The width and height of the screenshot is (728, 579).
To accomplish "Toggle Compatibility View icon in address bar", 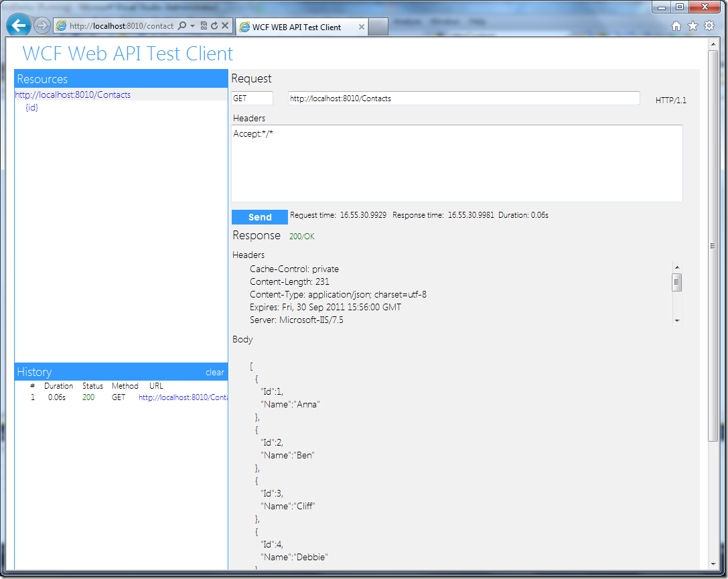I will click(204, 25).
